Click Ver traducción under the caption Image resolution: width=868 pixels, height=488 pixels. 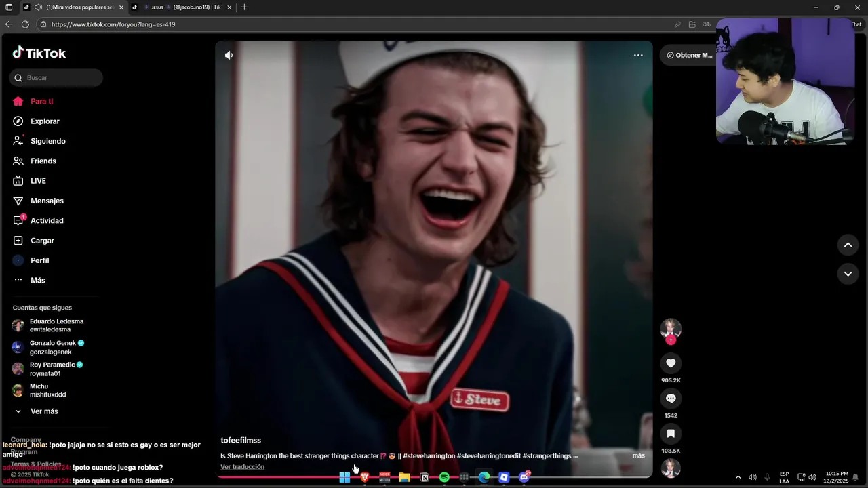[242, 467]
